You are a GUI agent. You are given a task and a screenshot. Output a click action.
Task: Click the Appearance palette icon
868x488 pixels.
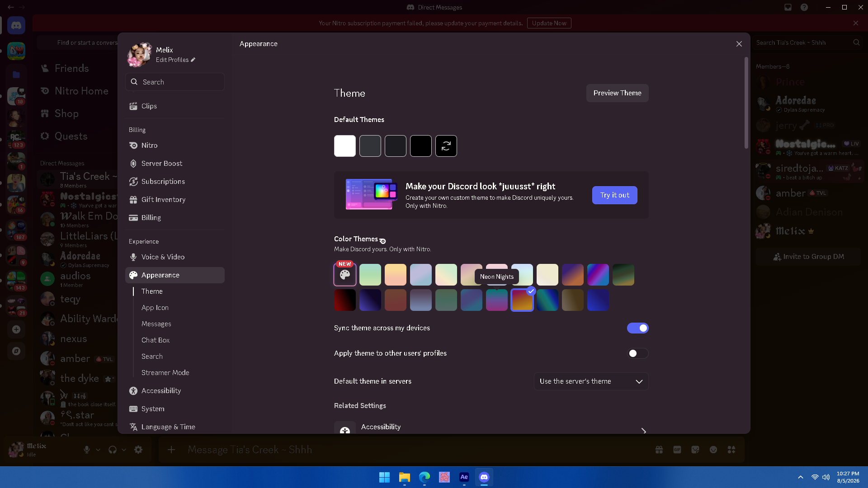133,275
